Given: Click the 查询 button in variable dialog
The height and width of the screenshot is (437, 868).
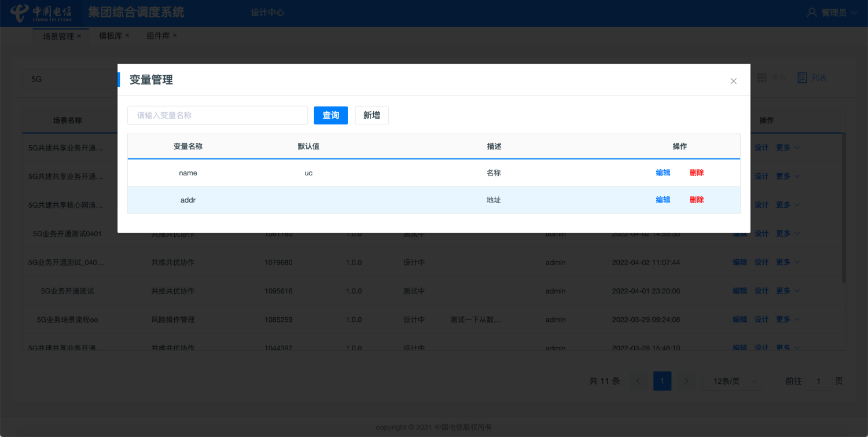Looking at the screenshot, I should point(331,115).
